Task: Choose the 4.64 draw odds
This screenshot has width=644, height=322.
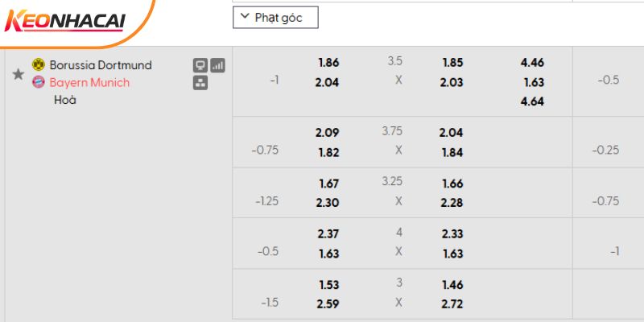Action: click(x=533, y=102)
